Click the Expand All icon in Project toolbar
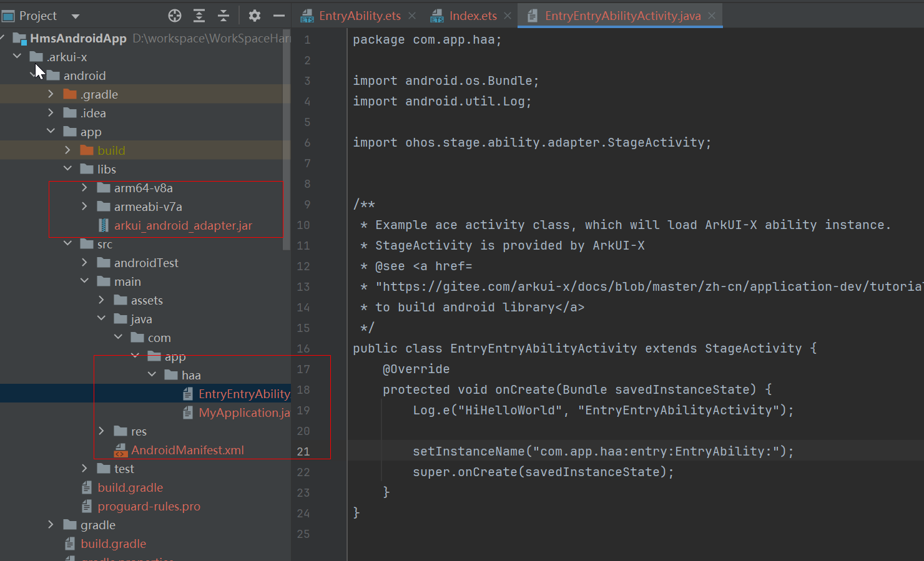The image size is (924, 561). (199, 16)
